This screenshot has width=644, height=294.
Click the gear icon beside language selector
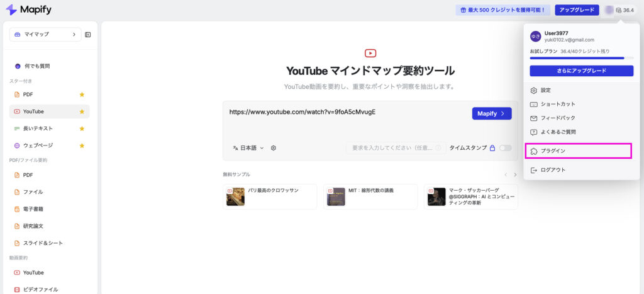click(x=274, y=148)
